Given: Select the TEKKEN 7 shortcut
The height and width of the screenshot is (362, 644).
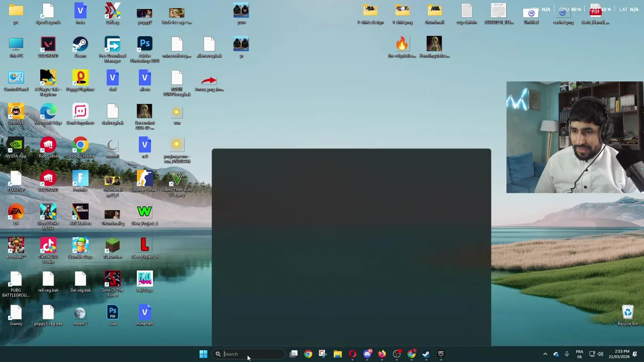Looking at the screenshot, I should [x=16, y=182].
